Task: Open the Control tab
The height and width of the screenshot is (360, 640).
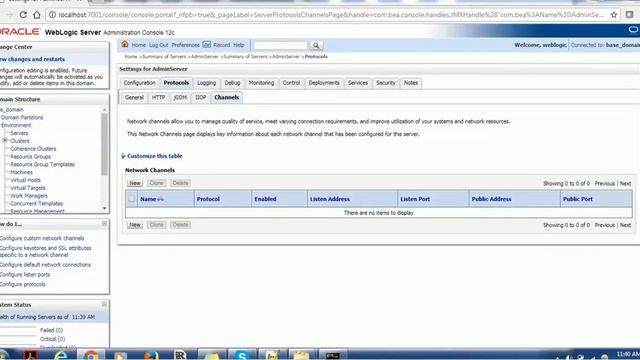Action: coord(291,83)
